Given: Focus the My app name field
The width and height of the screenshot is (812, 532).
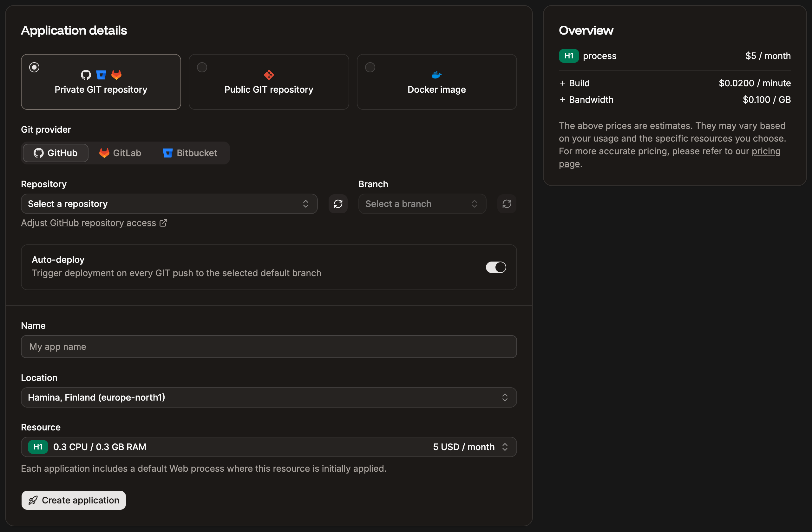Looking at the screenshot, I should [x=269, y=347].
